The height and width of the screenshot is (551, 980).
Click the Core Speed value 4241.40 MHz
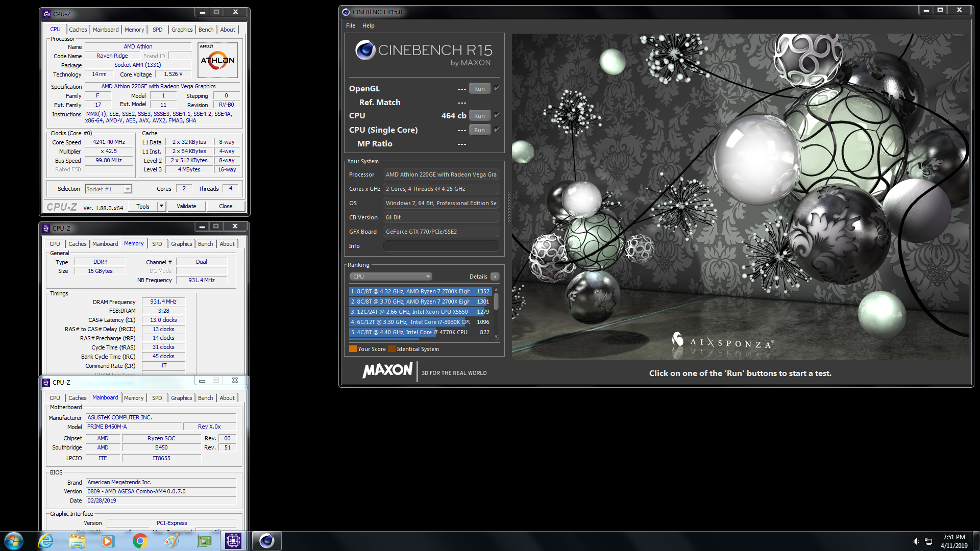(x=109, y=142)
